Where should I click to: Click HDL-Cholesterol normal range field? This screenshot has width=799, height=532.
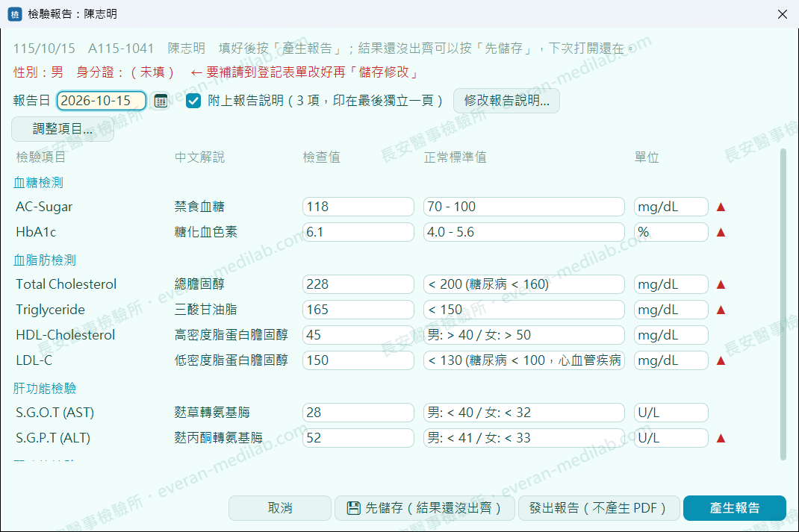pos(524,335)
